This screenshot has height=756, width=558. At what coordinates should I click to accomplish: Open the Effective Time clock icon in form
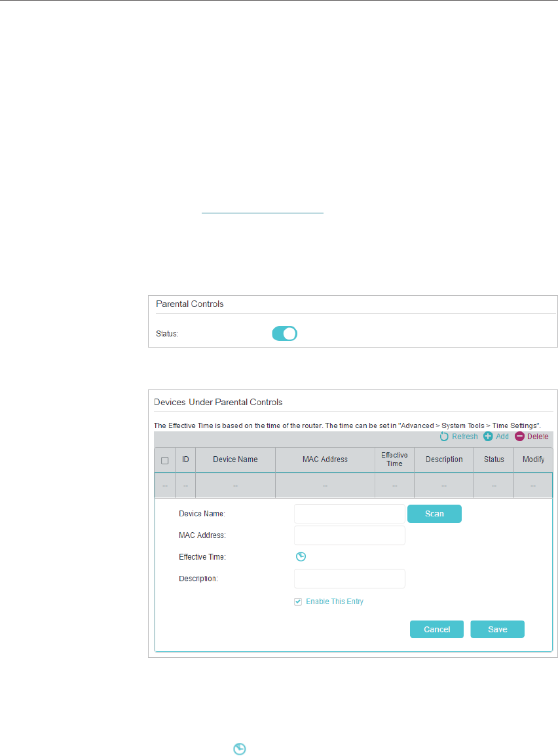301,557
